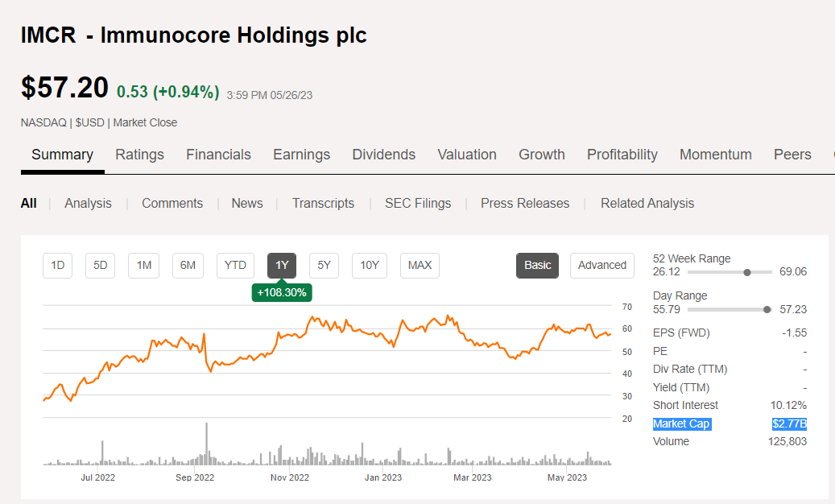Viewport: 835px width, 504px height.
Task: Open the SEC Filings filter
Action: point(417,204)
